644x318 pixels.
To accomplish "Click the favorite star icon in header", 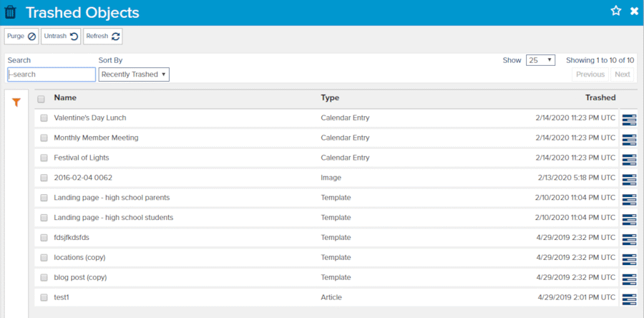I will (x=615, y=11).
